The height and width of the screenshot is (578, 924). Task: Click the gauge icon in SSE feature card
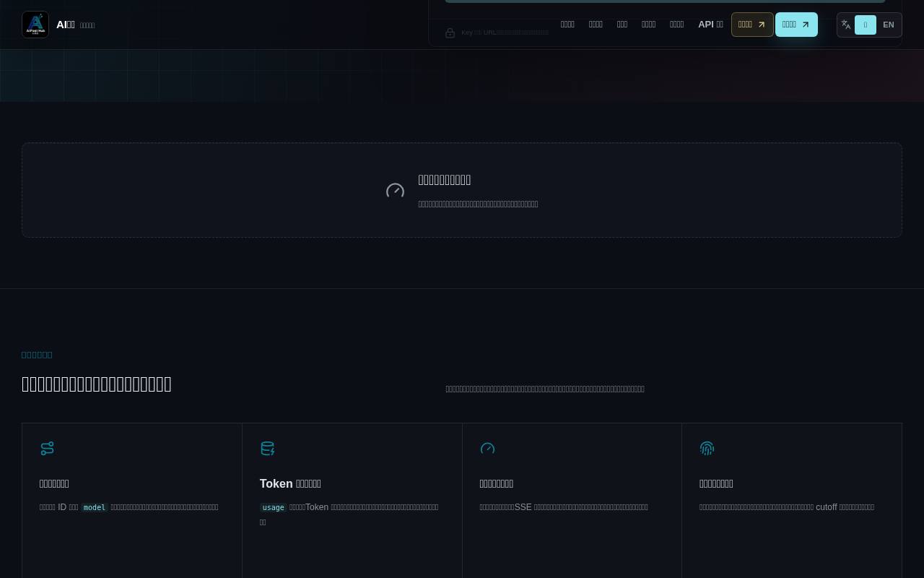(x=487, y=449)
